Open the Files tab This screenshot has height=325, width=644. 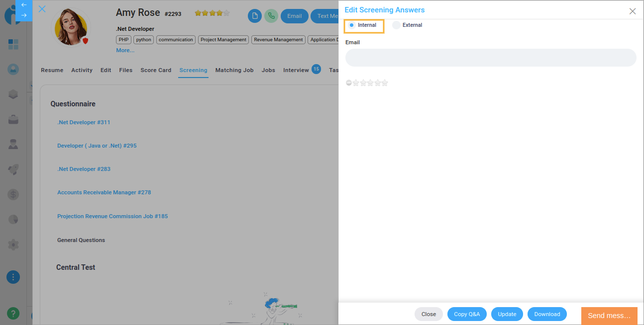(x=126, y=71)
